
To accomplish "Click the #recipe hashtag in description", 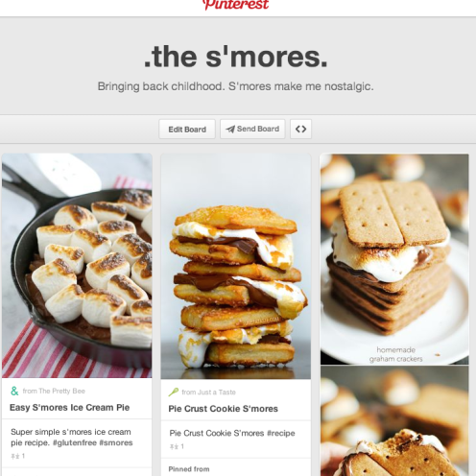I will (281, 433).
